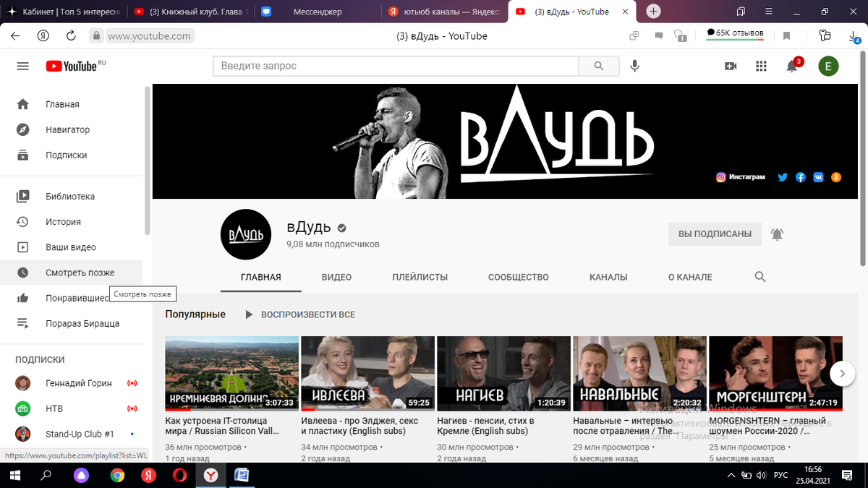The height and width of the screenshot is (488, 868).
Task: Open the channel's Twitter link in the banner
Action: (x=782, y=176)
